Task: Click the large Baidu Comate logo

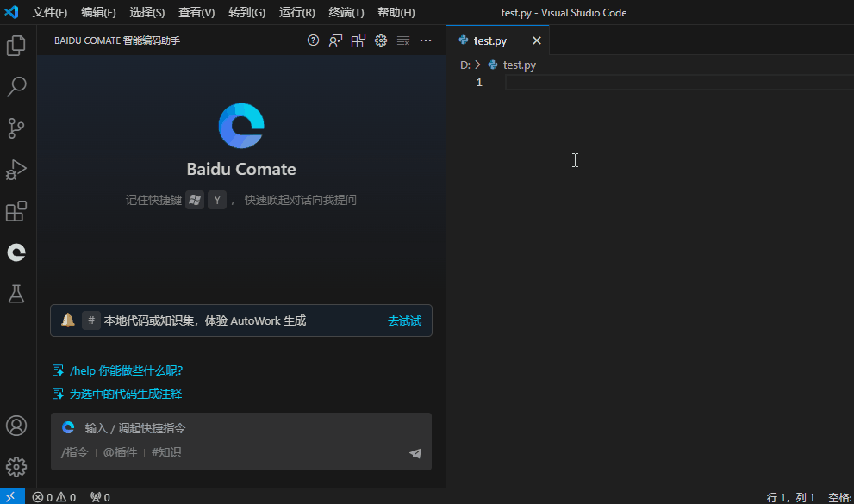Action: (241, 126)
